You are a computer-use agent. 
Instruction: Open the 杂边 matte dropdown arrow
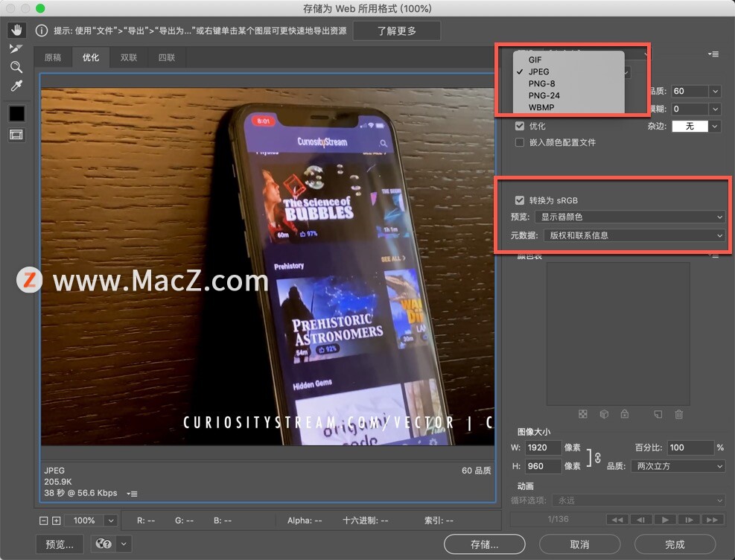pos(715,126)
